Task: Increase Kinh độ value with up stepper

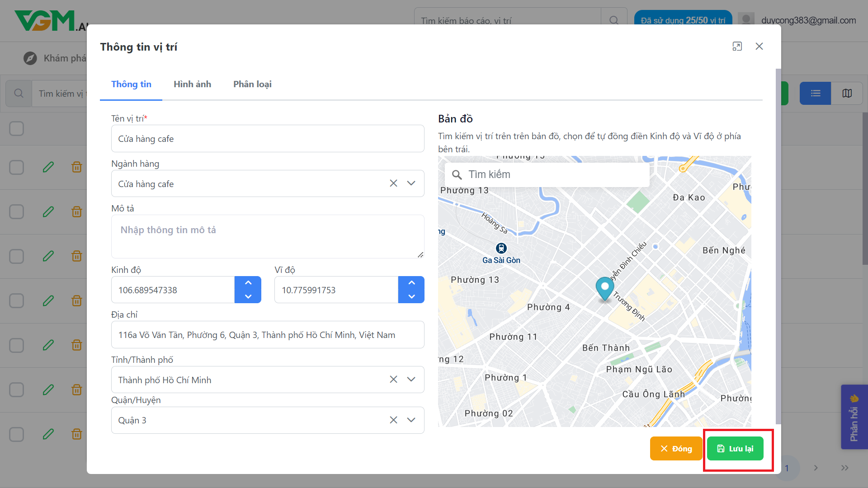Action: coord(248,283)
